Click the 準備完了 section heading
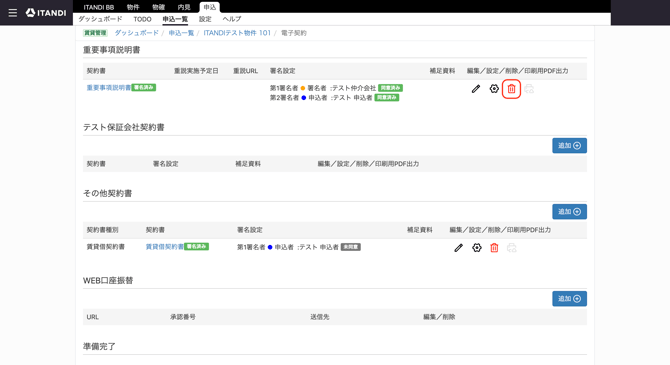This screenshot has width=670, height=365. click(99, 347)
